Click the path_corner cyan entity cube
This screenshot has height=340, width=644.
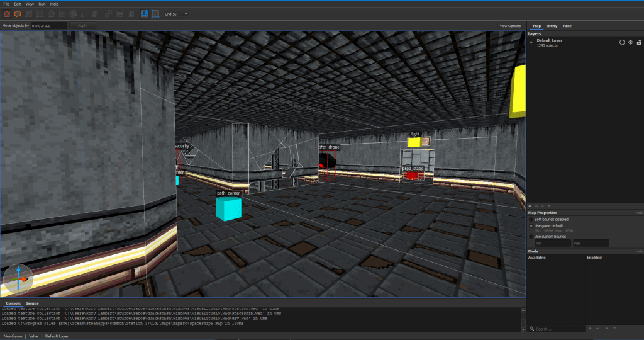228,208
